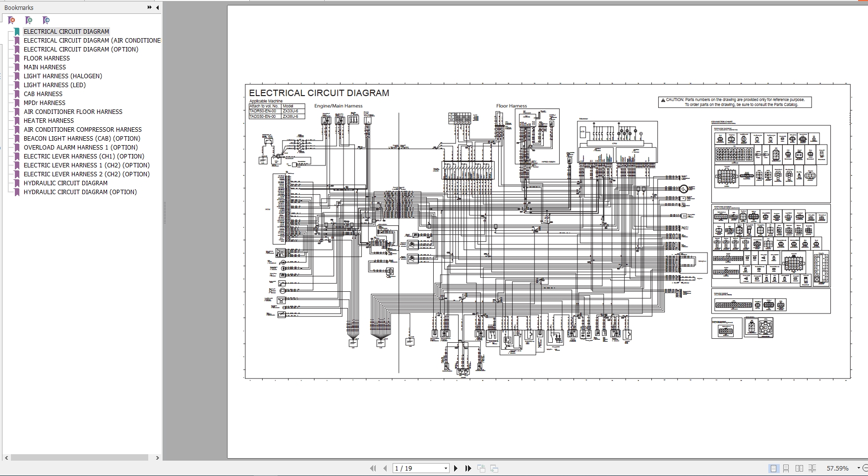Click the bookmarks horizontal scrollbar
Image resolution: width=868 pixels, height=476 pixels.
79,458
